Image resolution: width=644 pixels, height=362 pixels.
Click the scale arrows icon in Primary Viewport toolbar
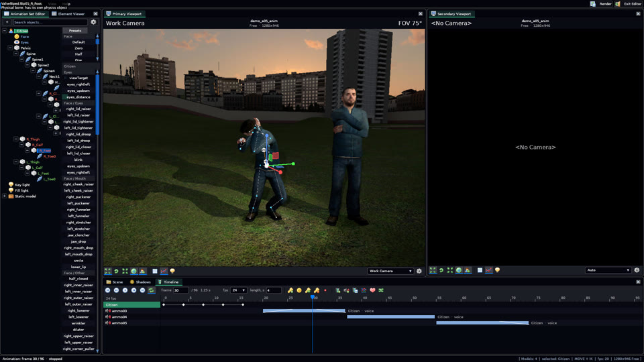125,271
